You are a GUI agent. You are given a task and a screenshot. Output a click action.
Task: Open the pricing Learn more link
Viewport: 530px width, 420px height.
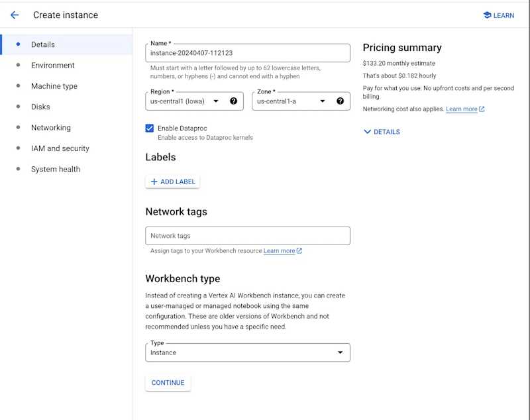tap(461, 109)
